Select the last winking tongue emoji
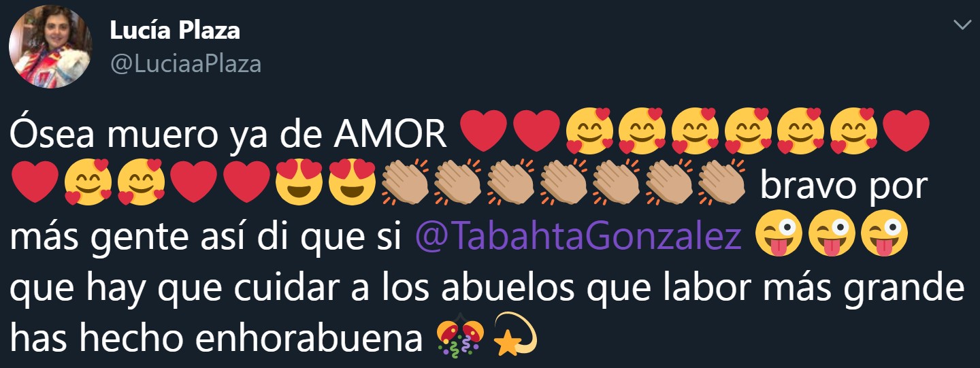This screenshot has width=980, height=368. [x=884, y=233]
